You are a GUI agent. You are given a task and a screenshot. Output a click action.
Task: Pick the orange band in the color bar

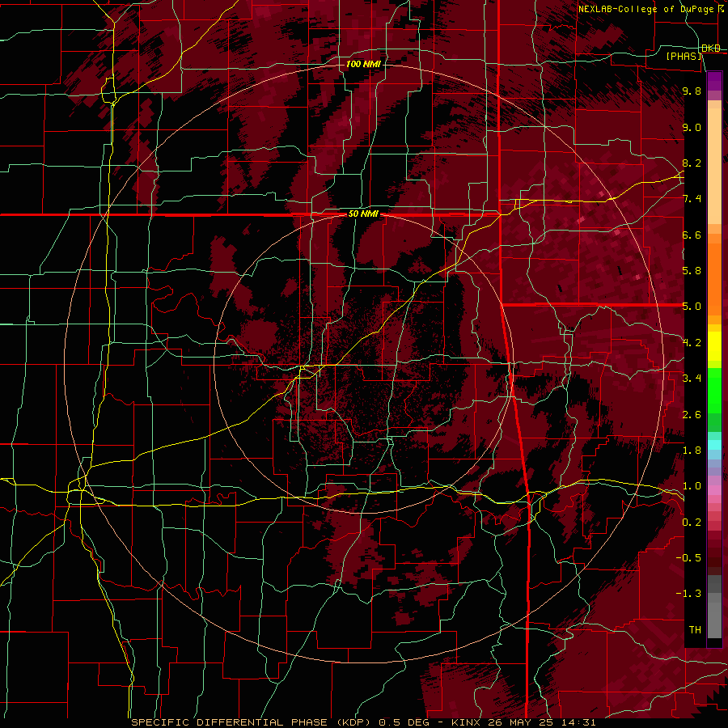coord(714,279)
